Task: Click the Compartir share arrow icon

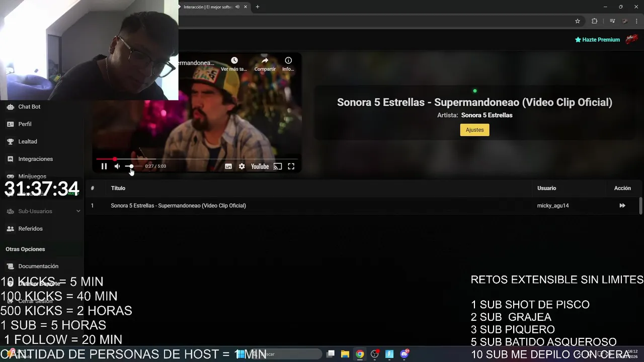Action: click(x=265, y=60)
